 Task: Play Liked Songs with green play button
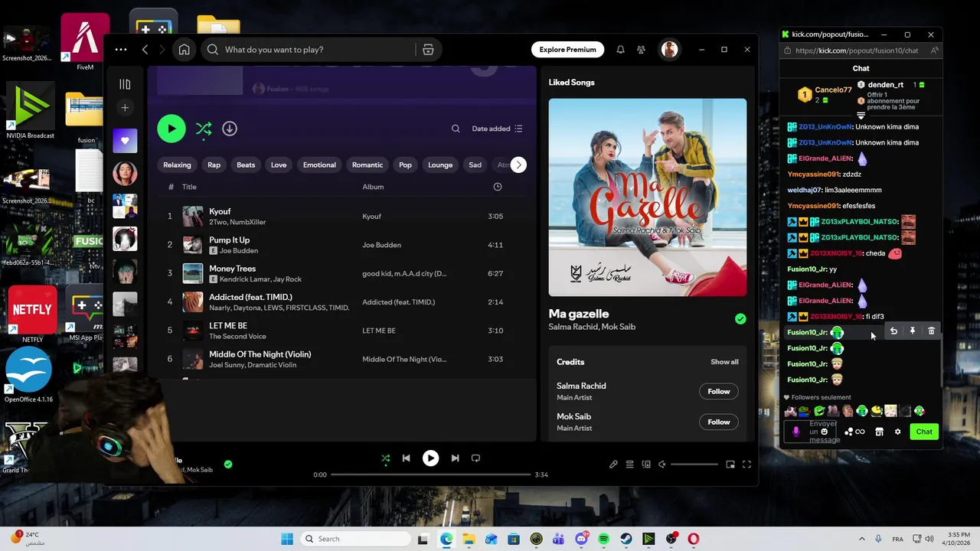tap(171, 129)
